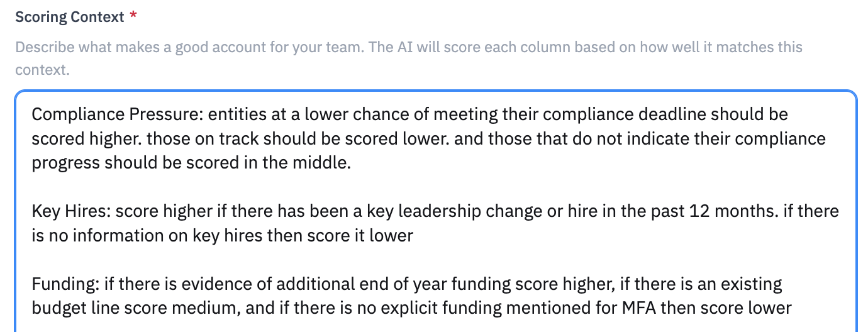Viewport: 868px width, 332px height.
Task: Place cursor at 'Funding:' heading
Action: (x=65, y=284)
